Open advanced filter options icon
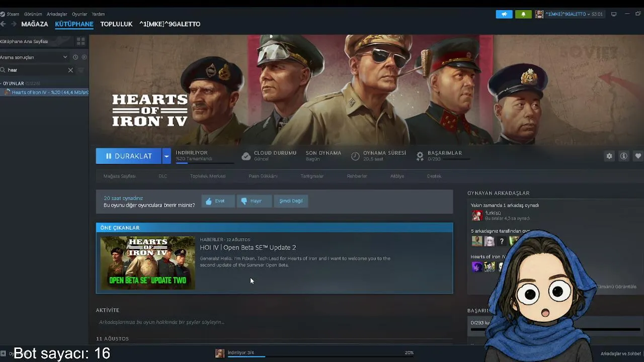Viewport: 644px width, 362px height. [80, 70]
